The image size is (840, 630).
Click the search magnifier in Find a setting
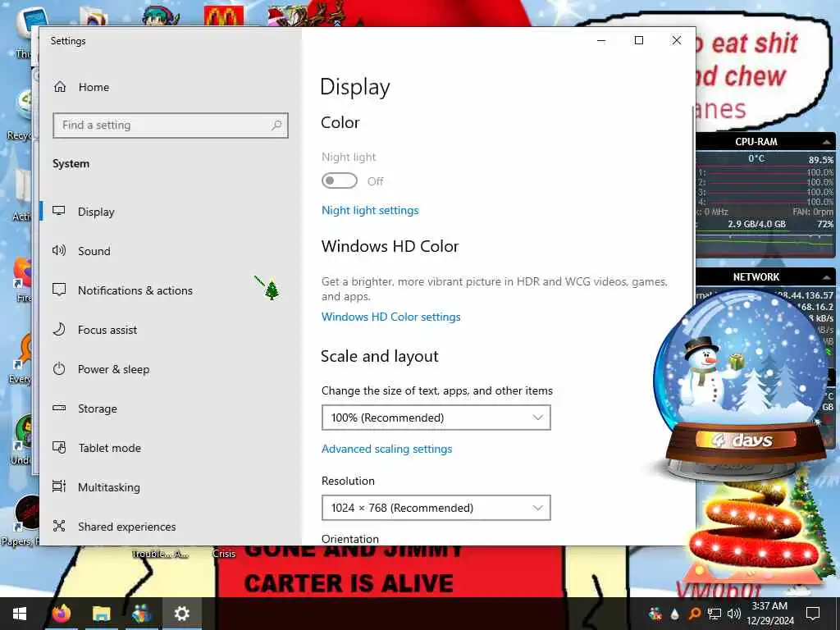(276, 126)
